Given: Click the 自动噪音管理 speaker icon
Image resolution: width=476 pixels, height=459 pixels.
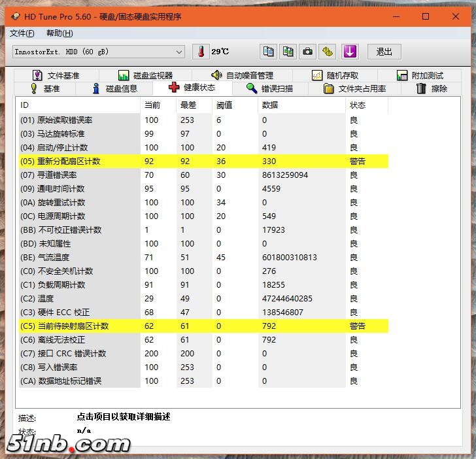Looking at the screenshot, I should pos(216,75).
